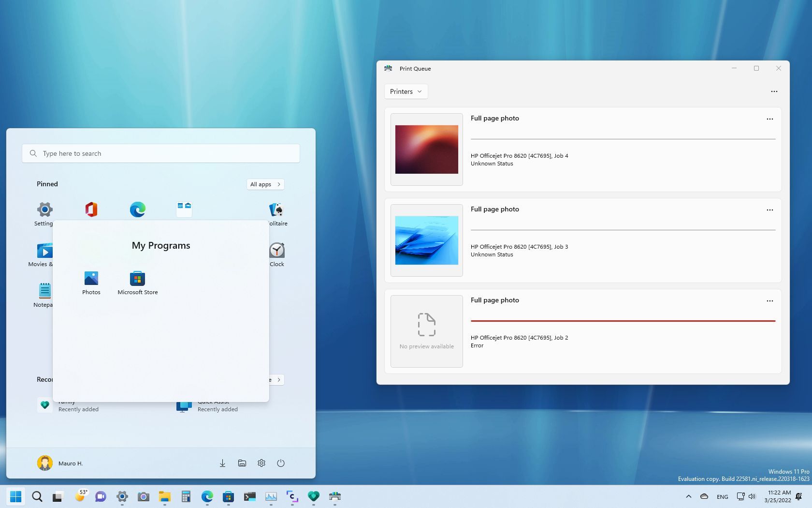Select the Job 3 blue photo thumbnail
Viewport: 812px width, 508px height.
click(x=426, y=240)
